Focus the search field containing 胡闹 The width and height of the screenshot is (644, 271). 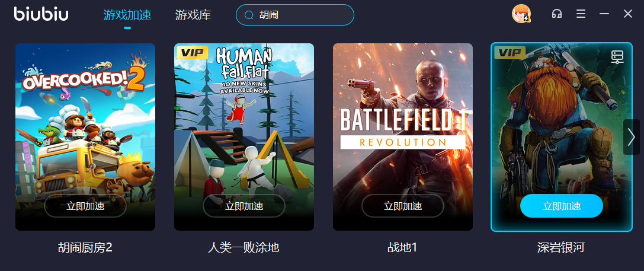(295, 15)
